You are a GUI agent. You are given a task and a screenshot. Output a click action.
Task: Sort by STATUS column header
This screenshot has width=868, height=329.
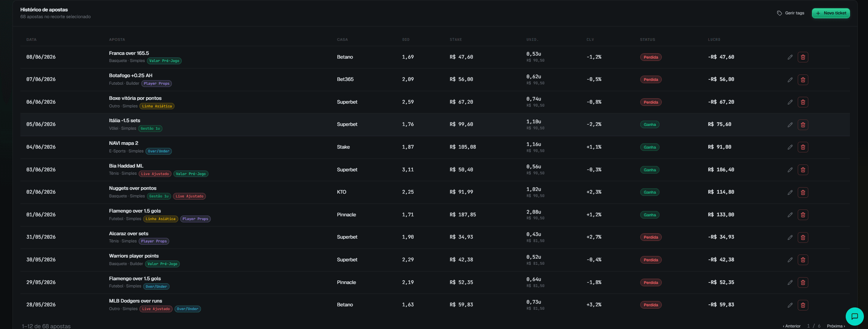coord(647,40)
